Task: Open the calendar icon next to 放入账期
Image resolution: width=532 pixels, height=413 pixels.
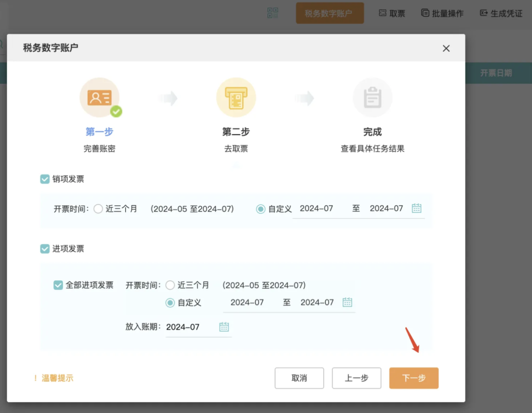Action: [x=224, y=327]
